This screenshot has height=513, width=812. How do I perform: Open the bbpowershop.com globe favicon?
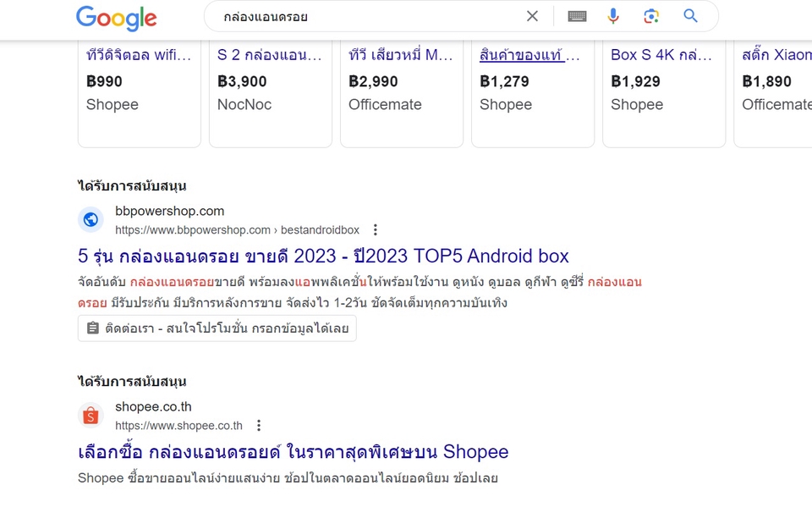91,220
